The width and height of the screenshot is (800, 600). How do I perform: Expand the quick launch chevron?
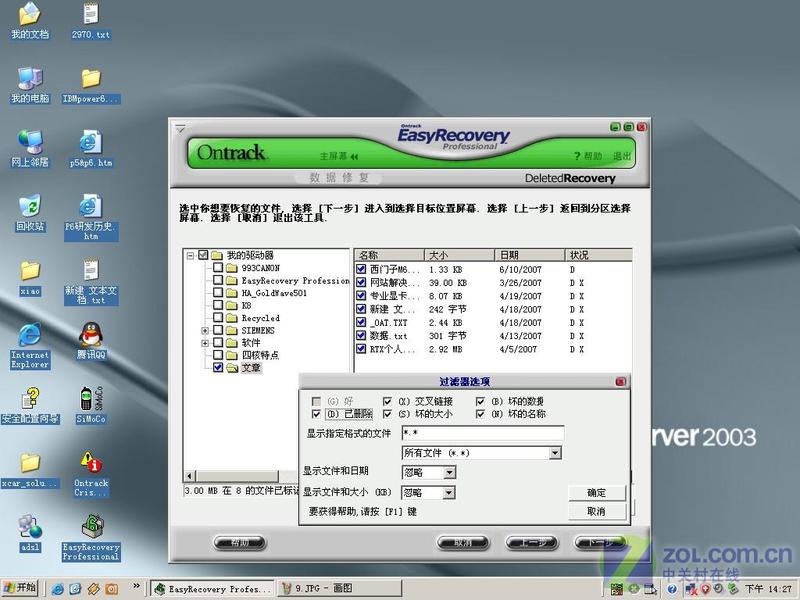click(x=136, y=586)
